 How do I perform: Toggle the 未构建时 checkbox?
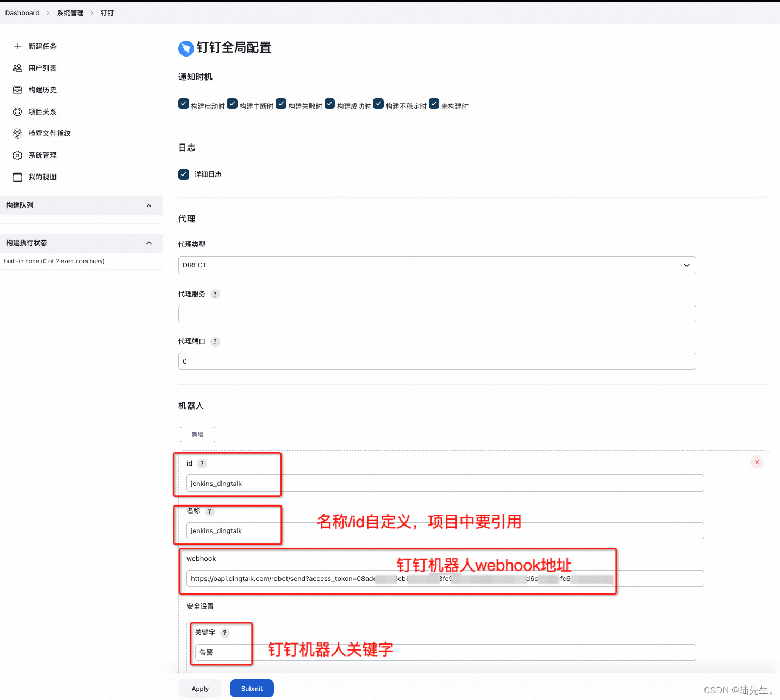(x=434, y=104)
